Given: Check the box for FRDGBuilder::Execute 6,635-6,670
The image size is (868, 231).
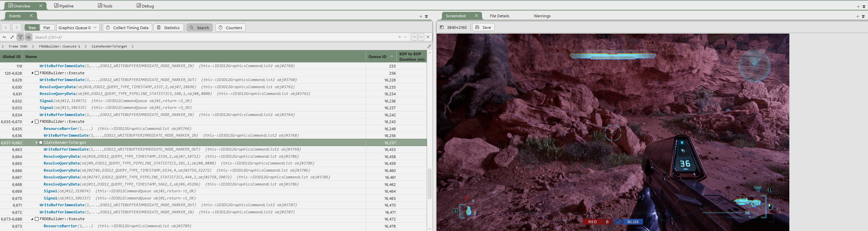Looking at the screenshot, I should point(37,121).
